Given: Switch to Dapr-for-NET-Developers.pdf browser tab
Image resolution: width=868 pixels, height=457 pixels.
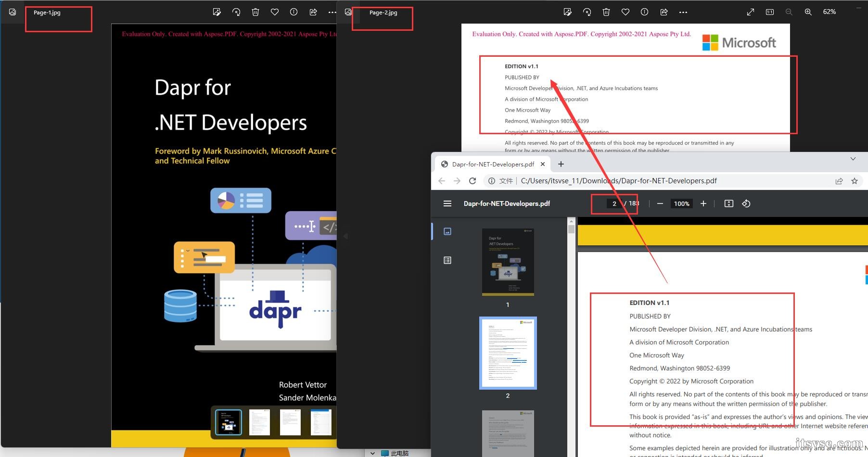Looking at the screenshot, I should click(x=493, y=164).
